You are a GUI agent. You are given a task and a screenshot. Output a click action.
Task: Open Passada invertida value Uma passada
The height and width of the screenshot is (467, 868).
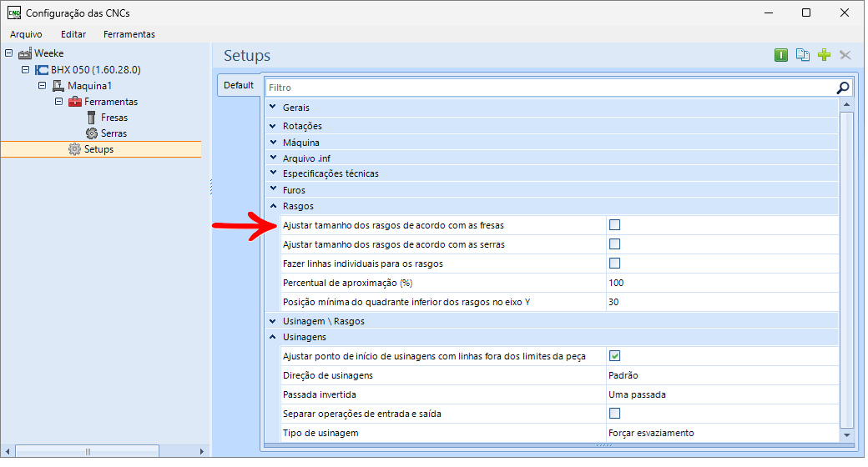(x=722, y=394)
